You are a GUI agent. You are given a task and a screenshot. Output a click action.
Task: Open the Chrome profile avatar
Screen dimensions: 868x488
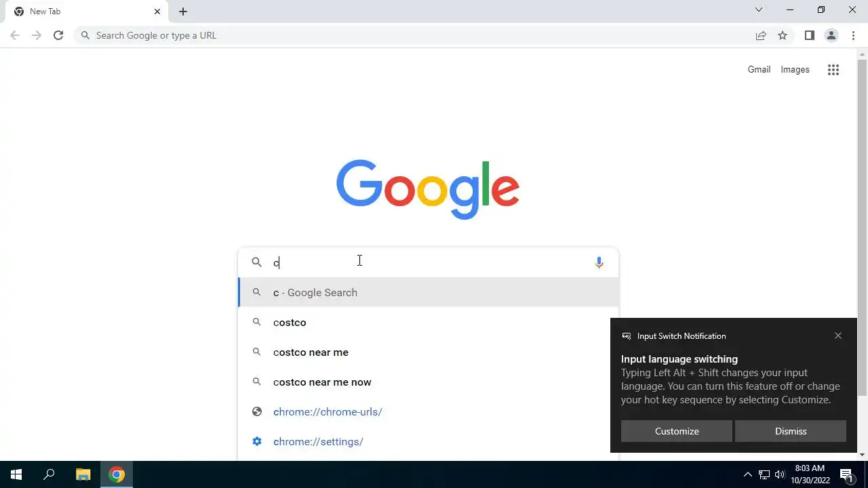831,35
